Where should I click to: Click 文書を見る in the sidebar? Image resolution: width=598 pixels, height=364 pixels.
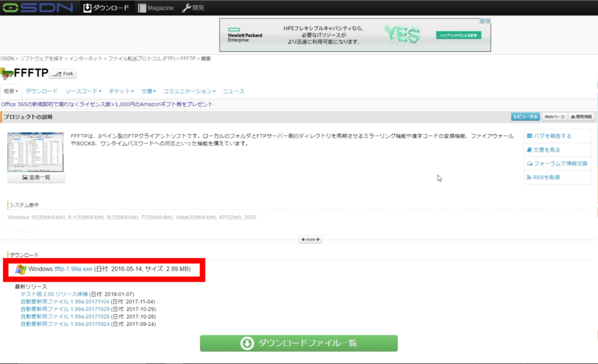coord(544,150)
